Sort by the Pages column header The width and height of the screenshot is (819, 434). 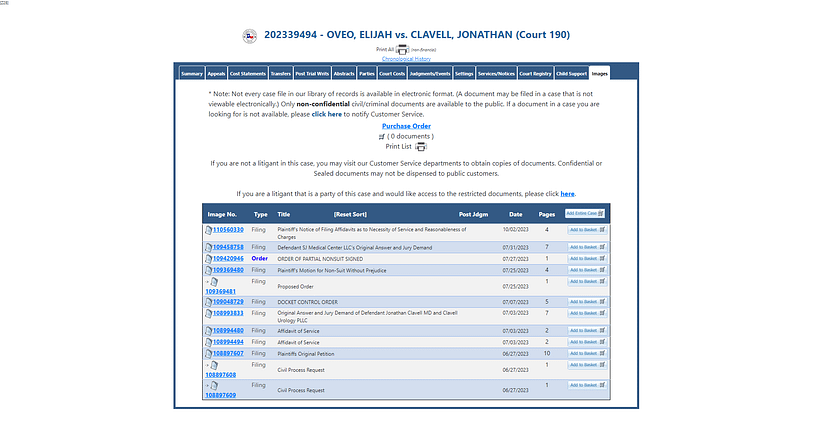click(547, 215)
